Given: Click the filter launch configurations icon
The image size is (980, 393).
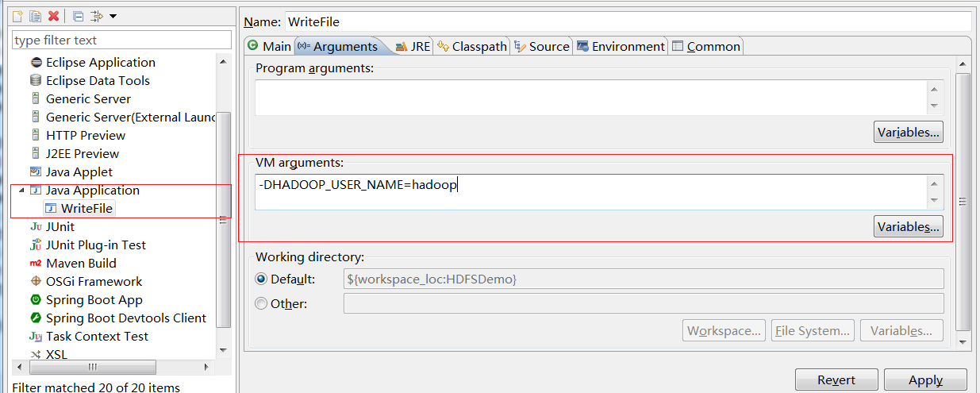Looking at the screenshot, I should point(97,16).
